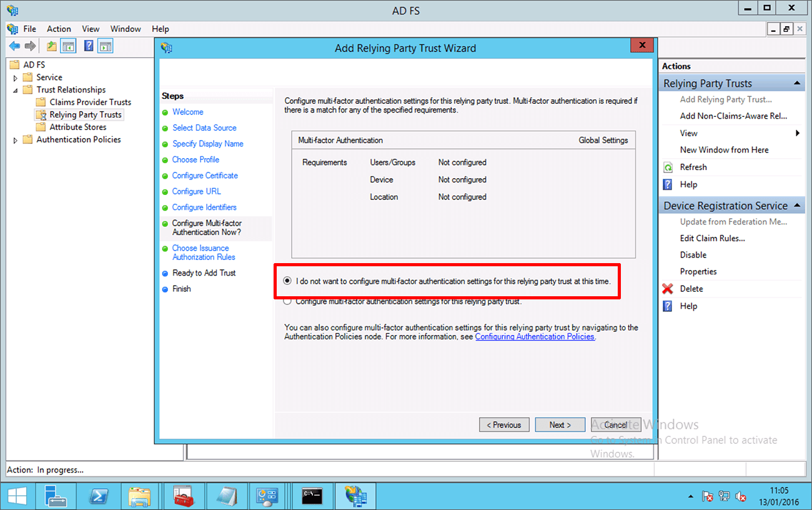This screenshot has height=510, width=812.
Task: Click Next to continue the wizard
Action: (560, 425)
